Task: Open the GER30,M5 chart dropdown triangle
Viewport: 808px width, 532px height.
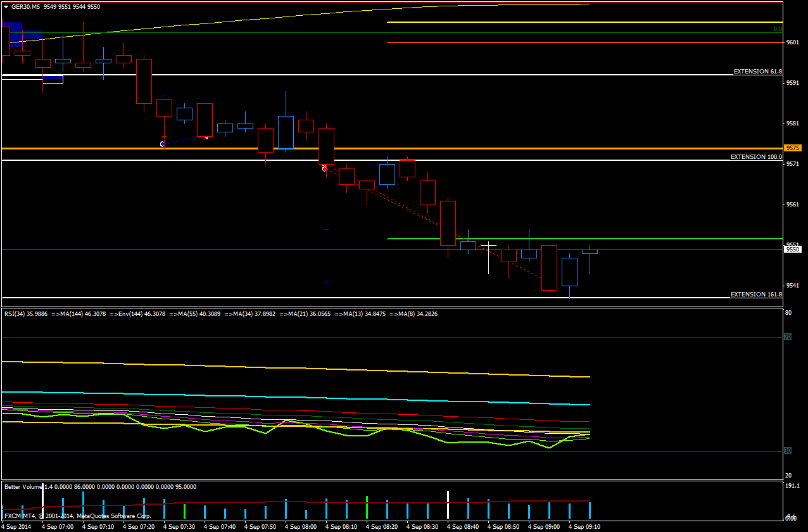Action: [x=6, y=6]
